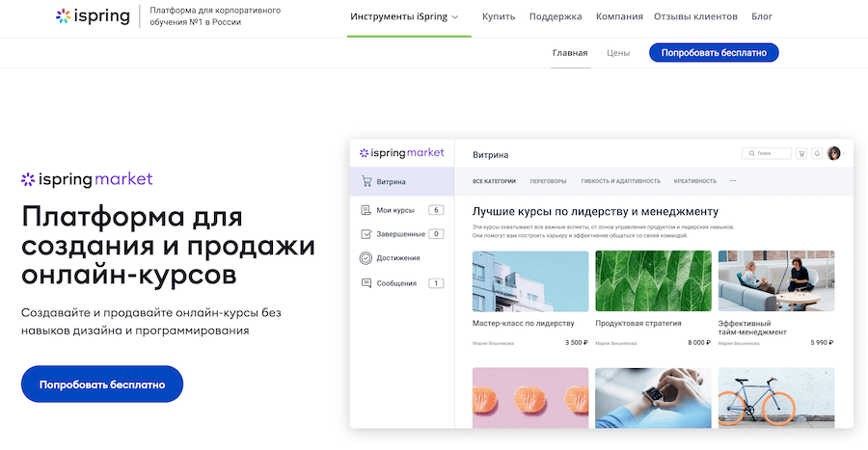Click the Поиск search field

point(767,153)
